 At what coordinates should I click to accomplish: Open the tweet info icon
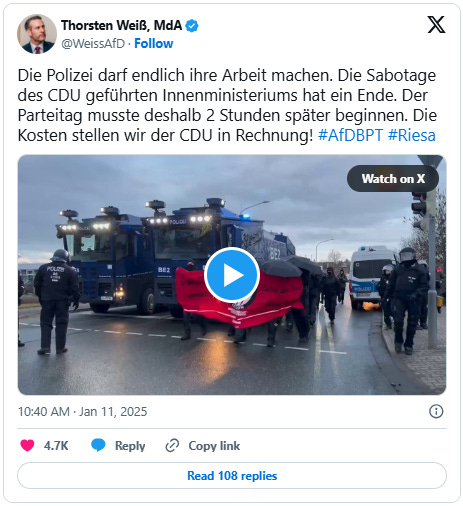pos(436,411)
